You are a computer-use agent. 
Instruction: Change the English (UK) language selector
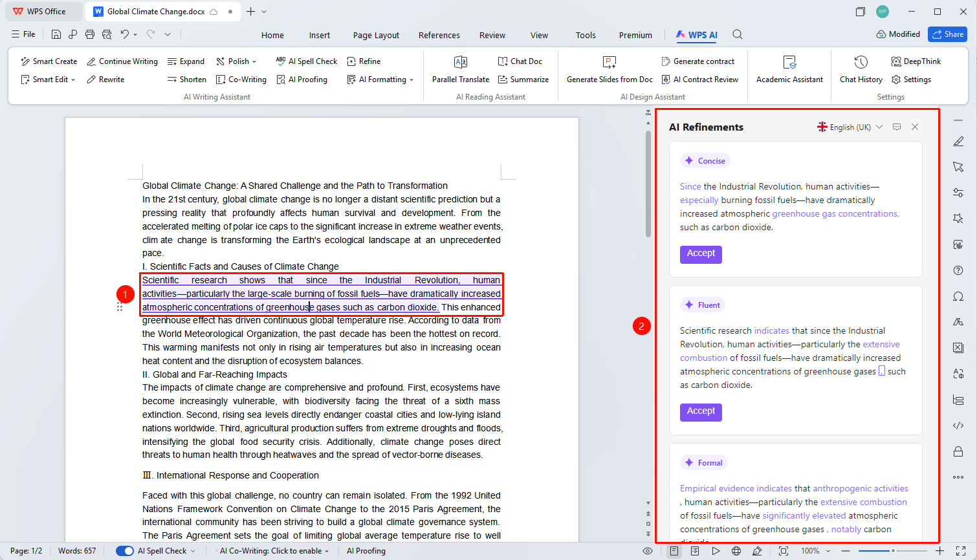(850, 127)
